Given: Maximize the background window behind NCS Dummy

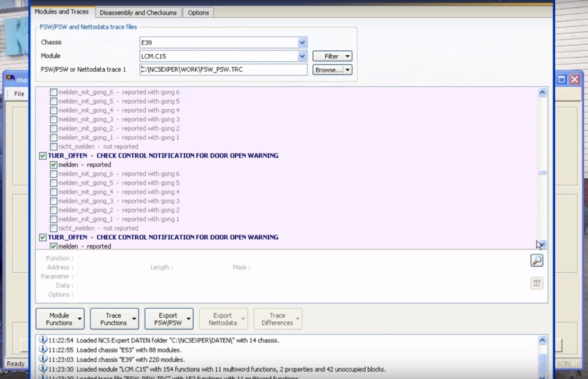Looking at the screenshot, I should pyautogui.click(x=562, y=79).
